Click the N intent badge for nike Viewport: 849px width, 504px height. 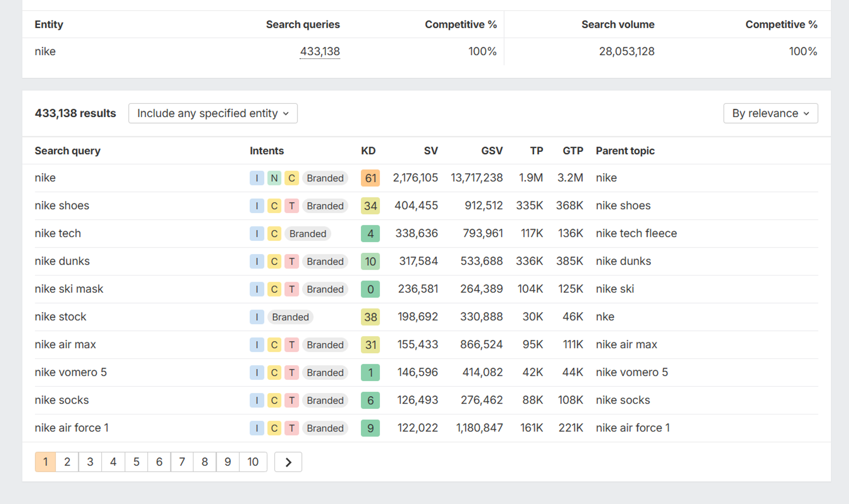[x=274, y=178]
